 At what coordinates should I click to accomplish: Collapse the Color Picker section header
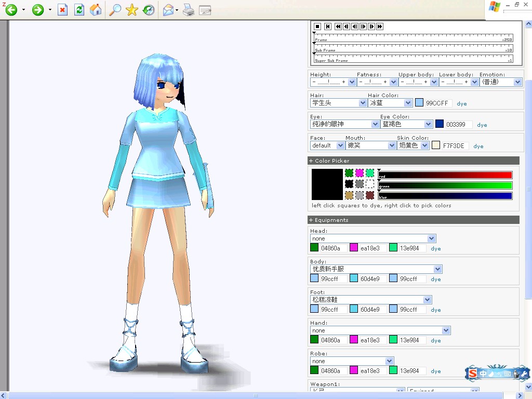point(413,161)
